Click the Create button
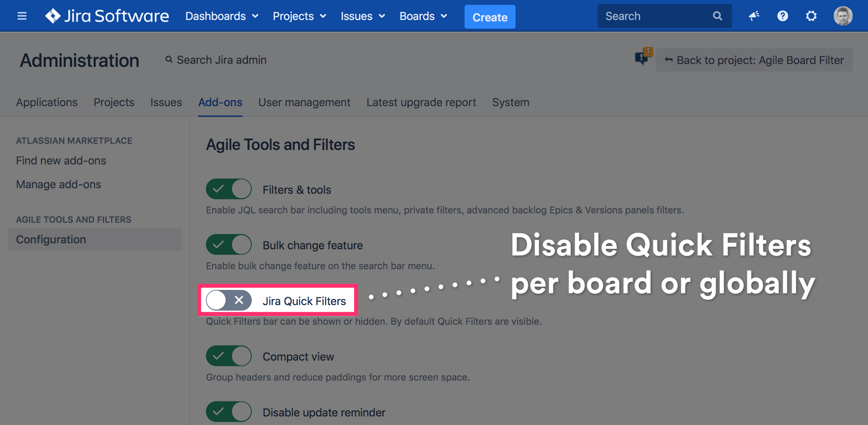 (490, 17)
